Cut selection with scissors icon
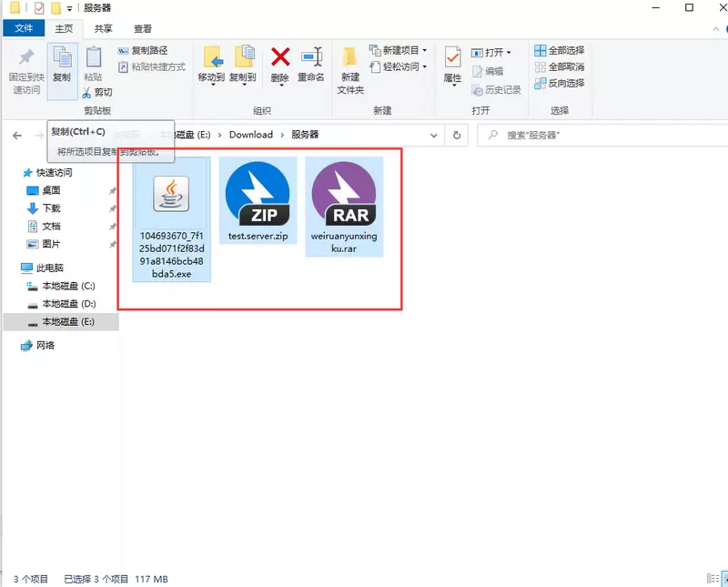The width and height of the screenshot is (728, 587). (97, 92)
